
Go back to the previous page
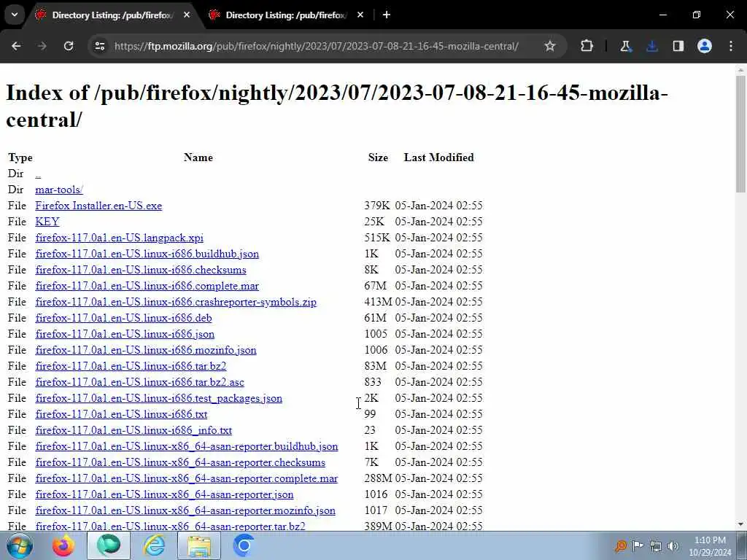tap(16, 46)
